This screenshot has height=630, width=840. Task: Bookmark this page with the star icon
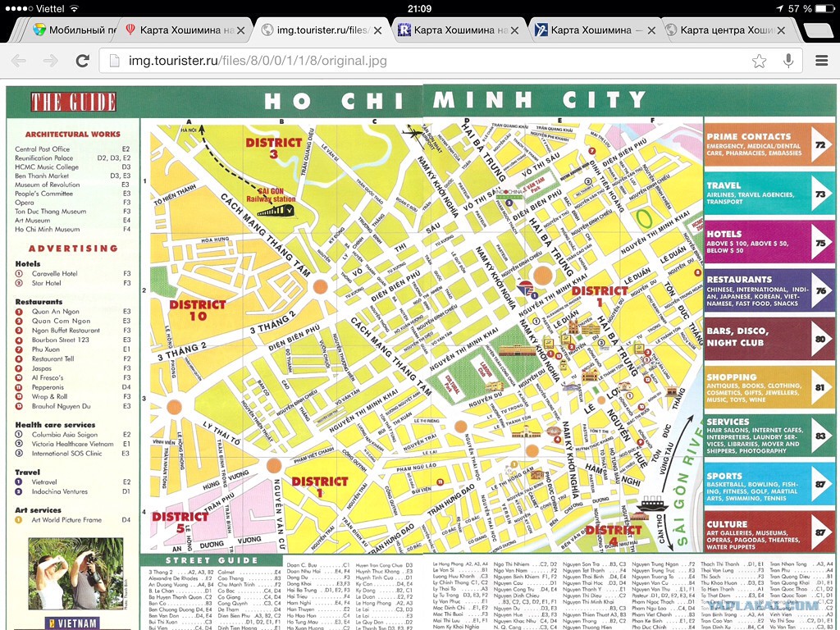[x=759, y=61]
